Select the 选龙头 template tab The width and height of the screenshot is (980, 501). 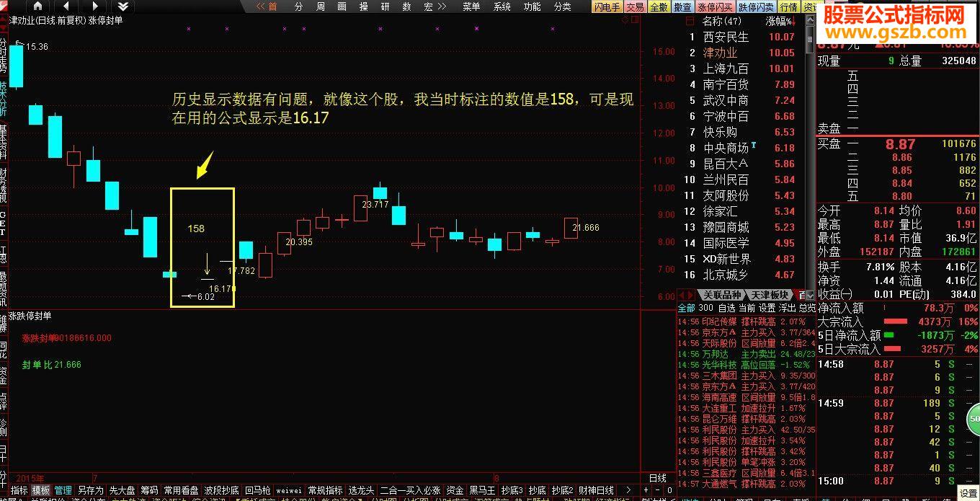(361, 490)
